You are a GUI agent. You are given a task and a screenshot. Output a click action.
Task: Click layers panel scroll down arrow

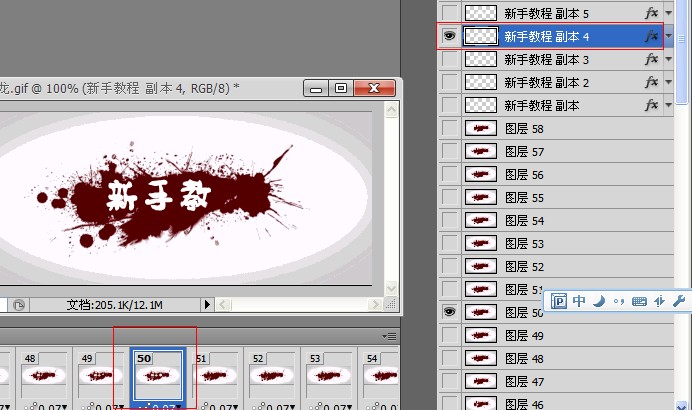682,405
